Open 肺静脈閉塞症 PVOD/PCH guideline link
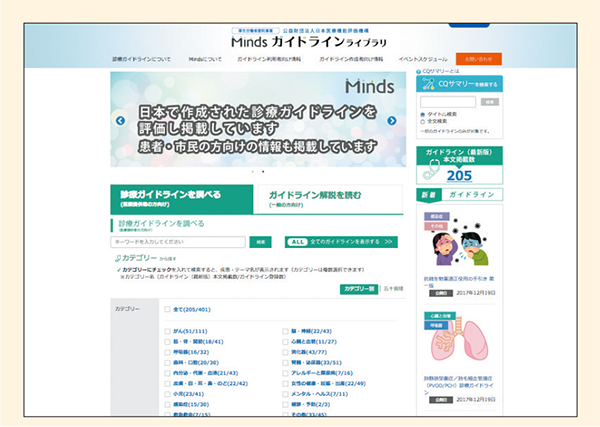 coord(458,385)
